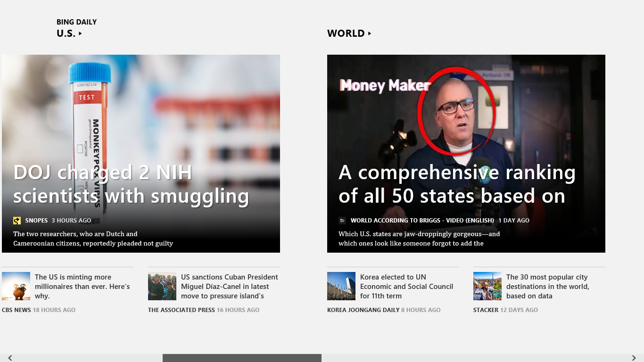Click the CBS NEWS source label
Screen dimensions: 644x362
tap(17, 310)
